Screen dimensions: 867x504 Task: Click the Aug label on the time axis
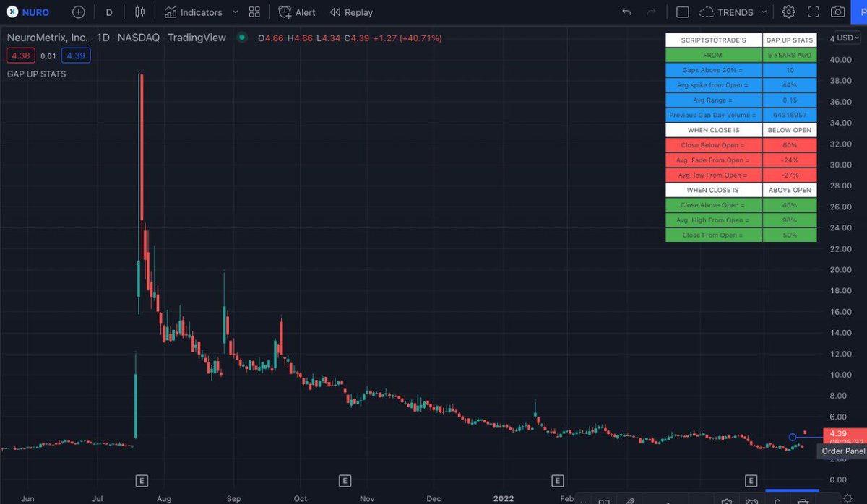pyautogui.click(x=164, y=498)
